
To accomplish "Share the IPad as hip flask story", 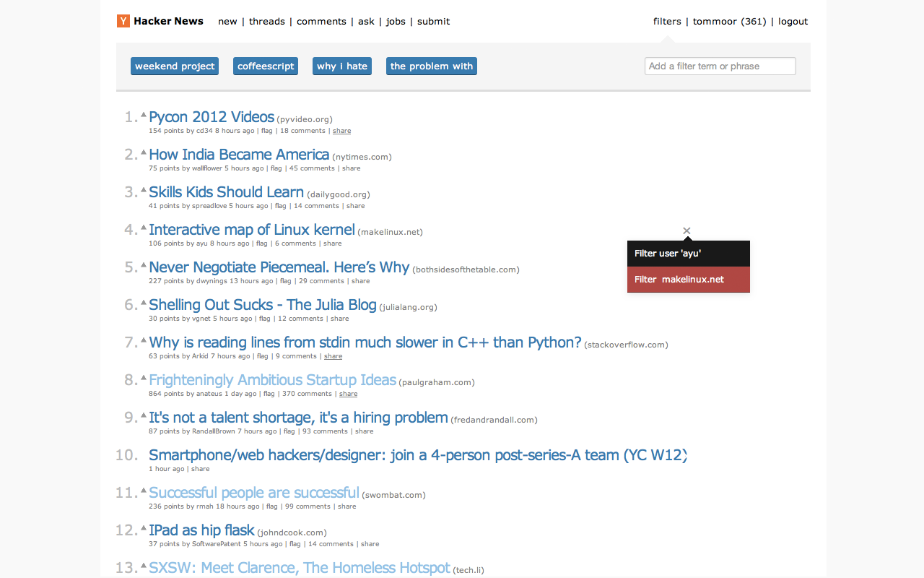I will click(370, 544).
